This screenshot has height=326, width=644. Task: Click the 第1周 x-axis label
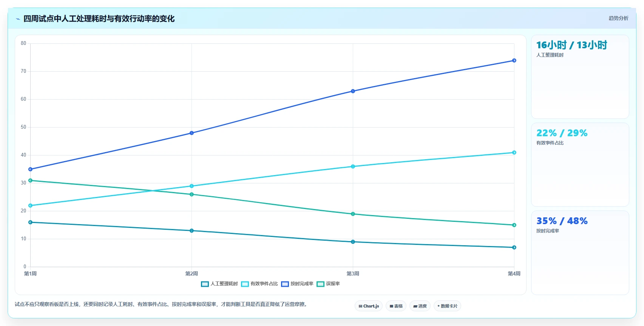[30, 274]
